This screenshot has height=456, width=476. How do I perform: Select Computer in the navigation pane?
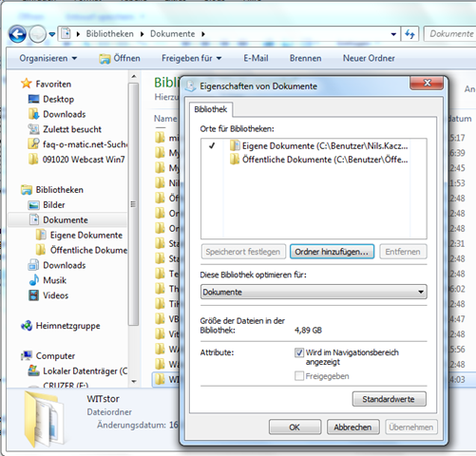click(48, 356)
